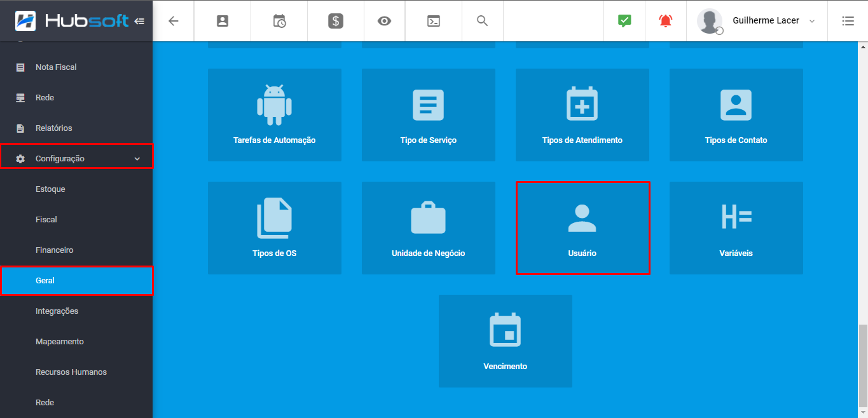This screenshot has width=868, height=418.
Task: Click the Vencimento calendar icon
Action: (506, 330)
